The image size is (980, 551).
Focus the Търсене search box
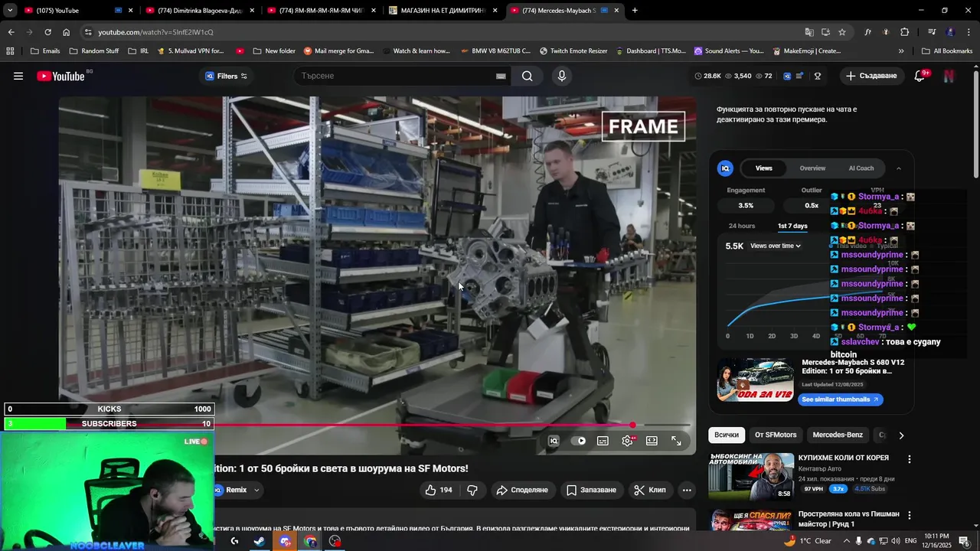[x=394, y=76]
